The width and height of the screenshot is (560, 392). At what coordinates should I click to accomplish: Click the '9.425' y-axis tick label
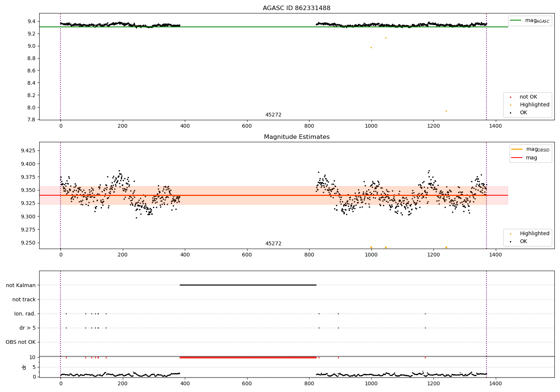28,151
